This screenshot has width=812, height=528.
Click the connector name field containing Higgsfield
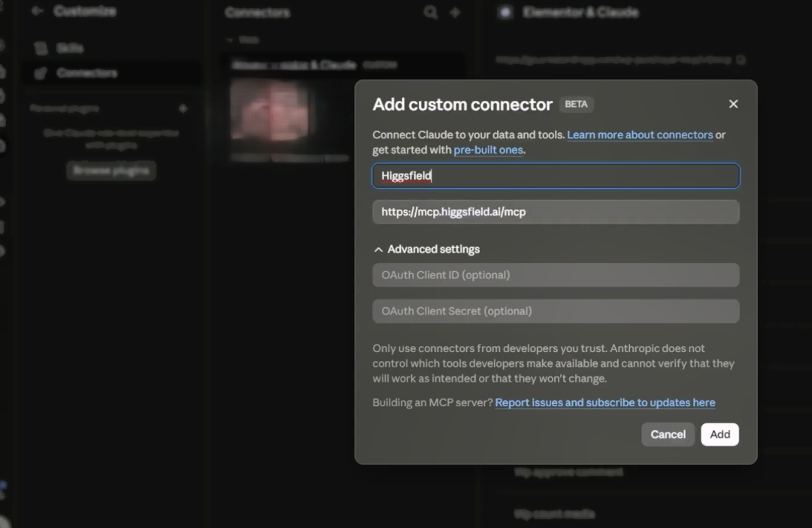tap(556, 176)
